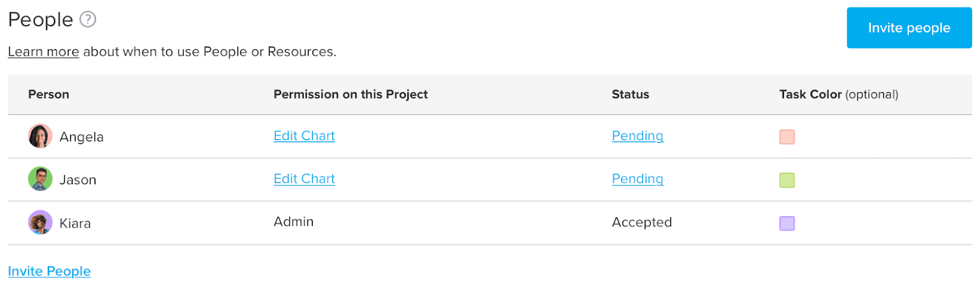Select the Status column header
The image size is (980, 284).
pos(630,94)
